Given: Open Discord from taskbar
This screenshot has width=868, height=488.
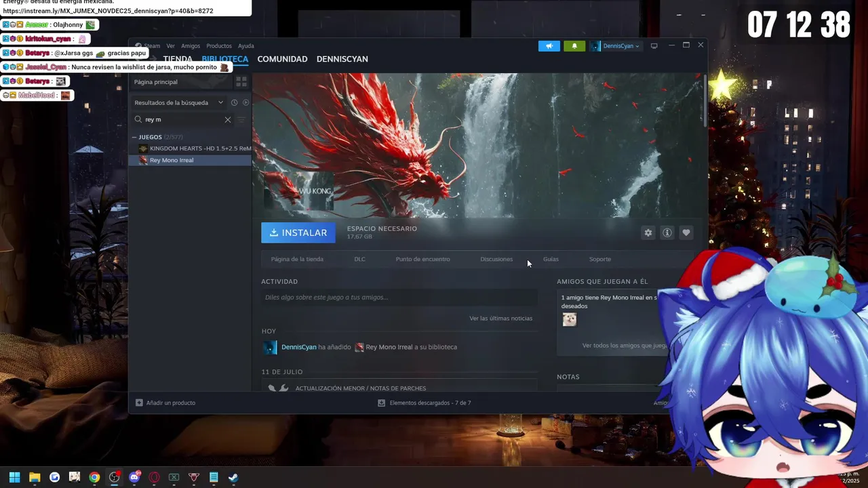Looking at the screenshot, I should pos(134,477).
